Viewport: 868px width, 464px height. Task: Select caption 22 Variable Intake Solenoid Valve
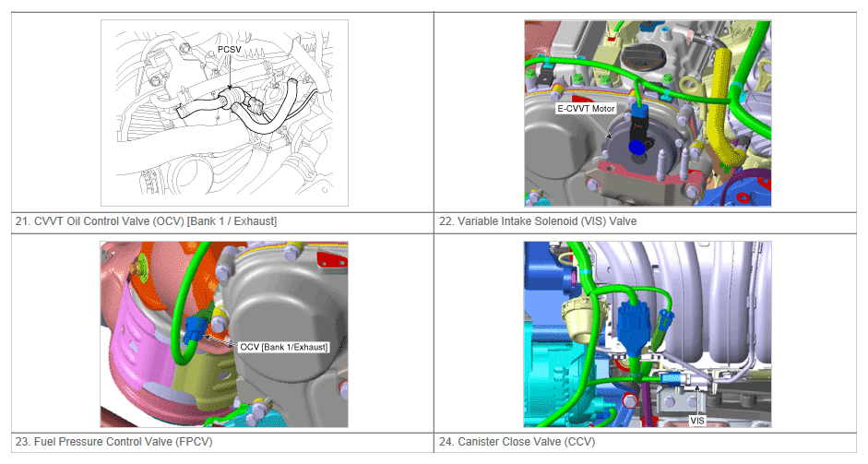pos(538,221)
